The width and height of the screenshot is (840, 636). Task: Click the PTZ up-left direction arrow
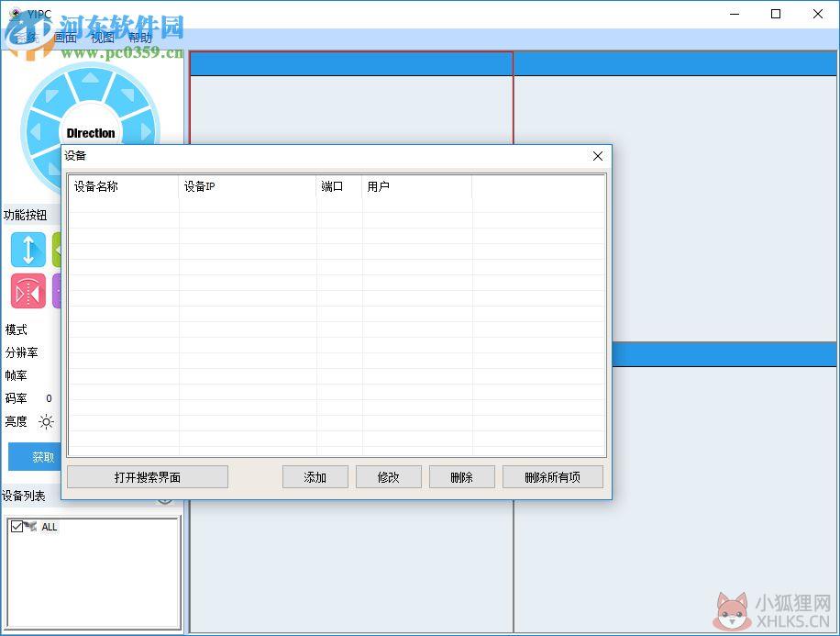(51, 95)
